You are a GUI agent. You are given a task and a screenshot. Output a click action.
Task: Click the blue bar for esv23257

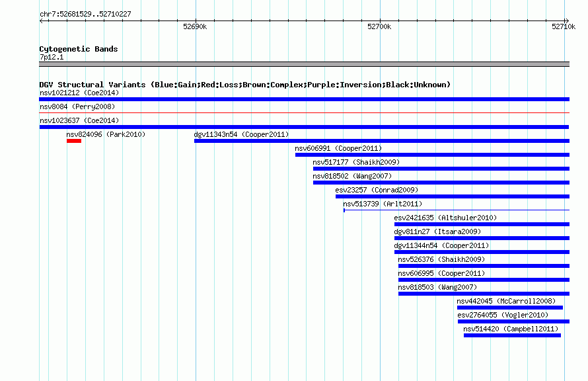(453, 196)
